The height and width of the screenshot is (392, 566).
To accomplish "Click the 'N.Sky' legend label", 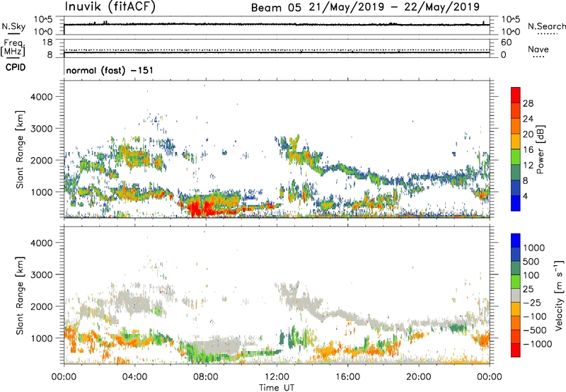I will (13, 26).
